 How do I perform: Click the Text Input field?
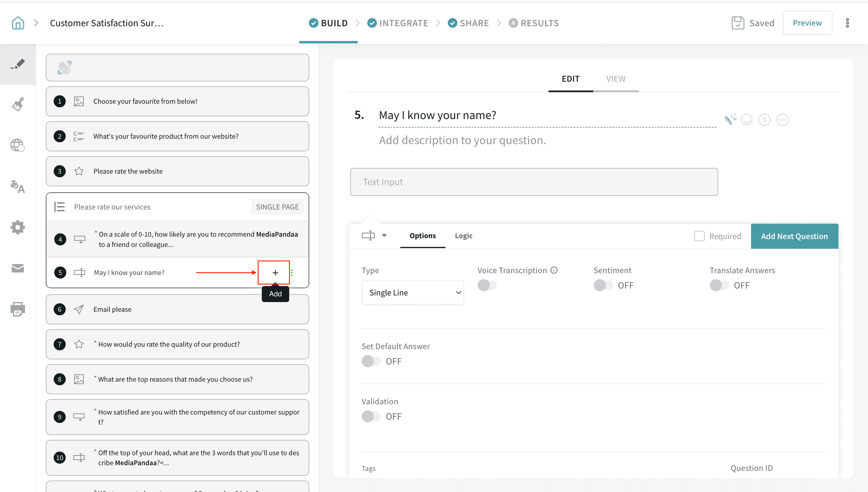[534, 182]
